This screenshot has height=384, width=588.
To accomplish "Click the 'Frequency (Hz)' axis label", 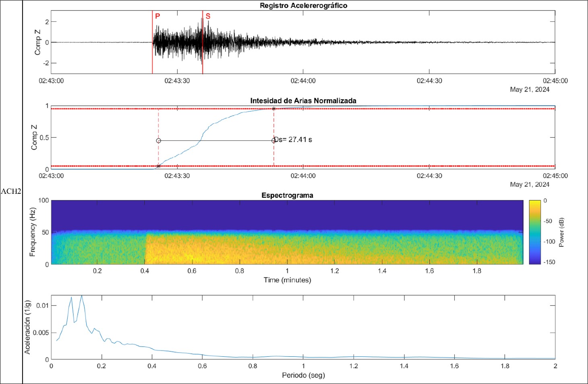I will (x=33, y=232).
